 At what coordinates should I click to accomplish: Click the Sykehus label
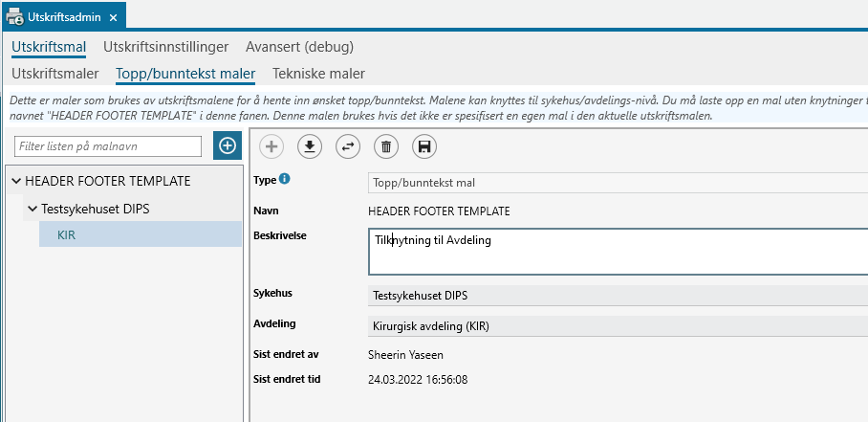[x=272, y=293]
